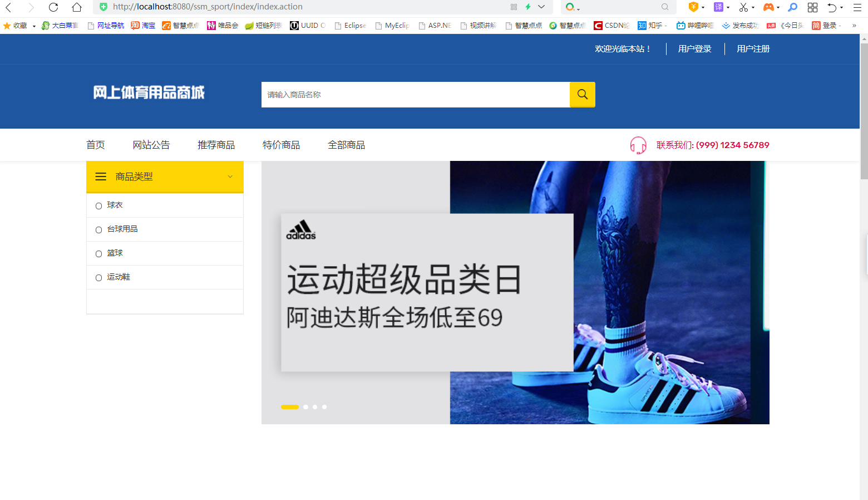Image resolution: width=868 pixels, height=500 pixels.
Task: Open the 网站公告 menu item
Action: [x=151, y=145]
